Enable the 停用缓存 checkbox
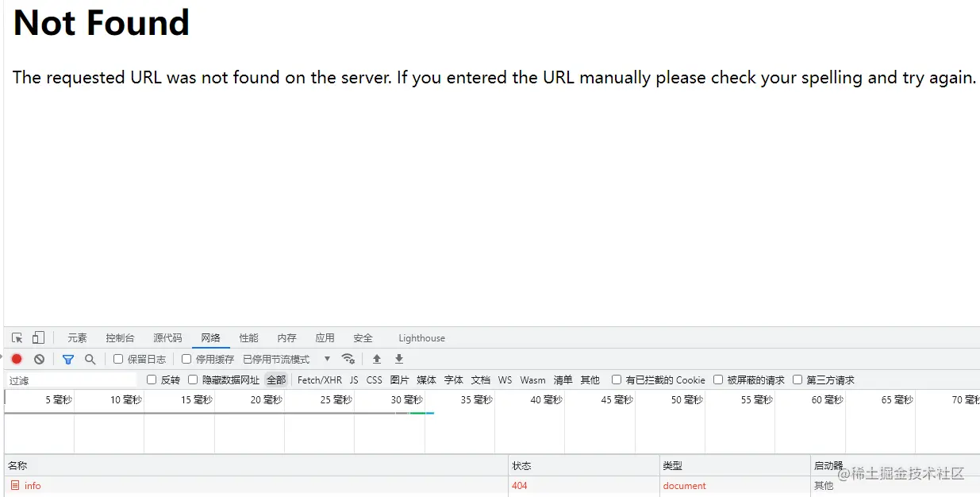The height and width of the screenshot is (497, 980). click(186, 359)
